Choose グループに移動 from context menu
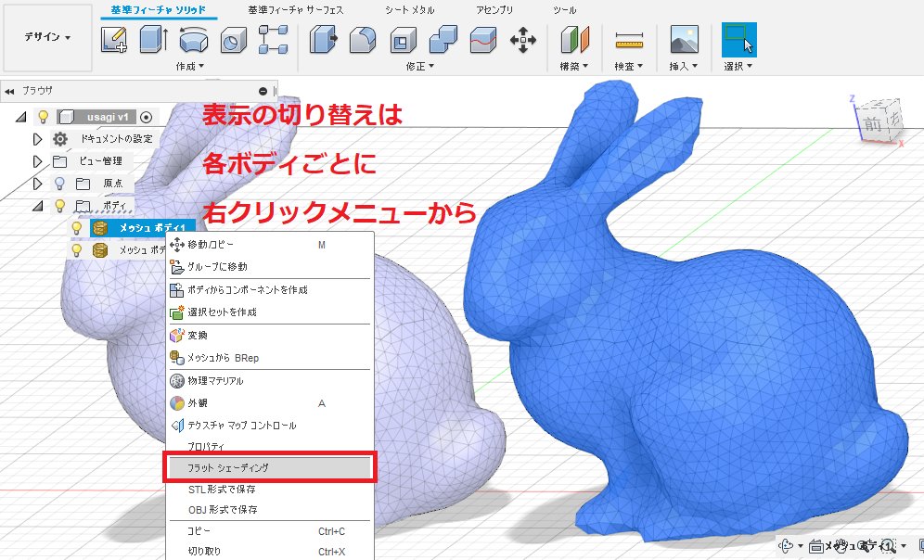 point(270,267)
